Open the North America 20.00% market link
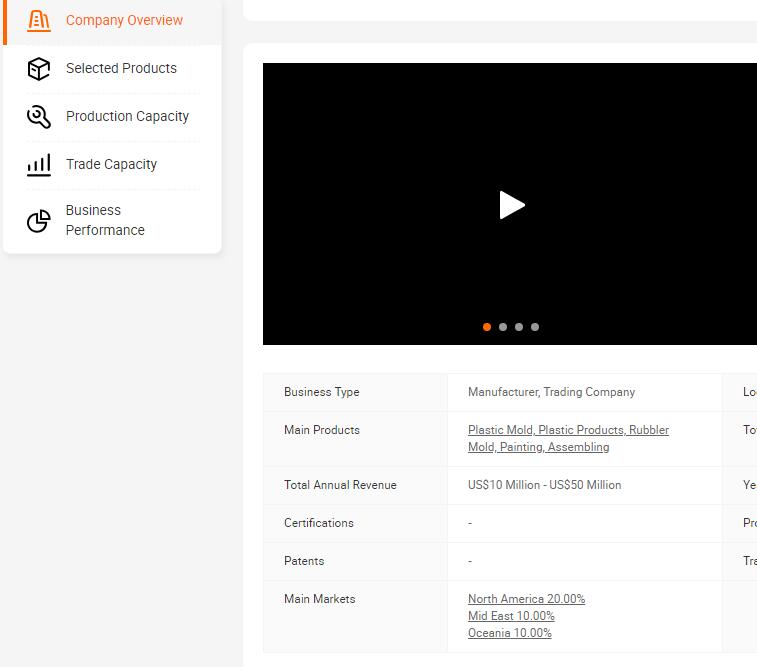The height and width of the screenshot is (667, 757). 526,598
